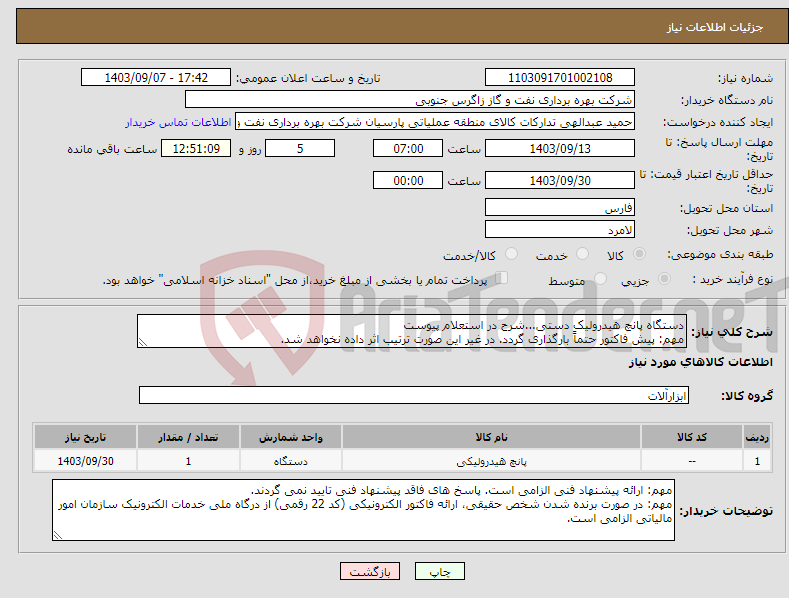Click the quantity cell showing 1
This screenshot has height=598, width=789.
tap(188, 461)
